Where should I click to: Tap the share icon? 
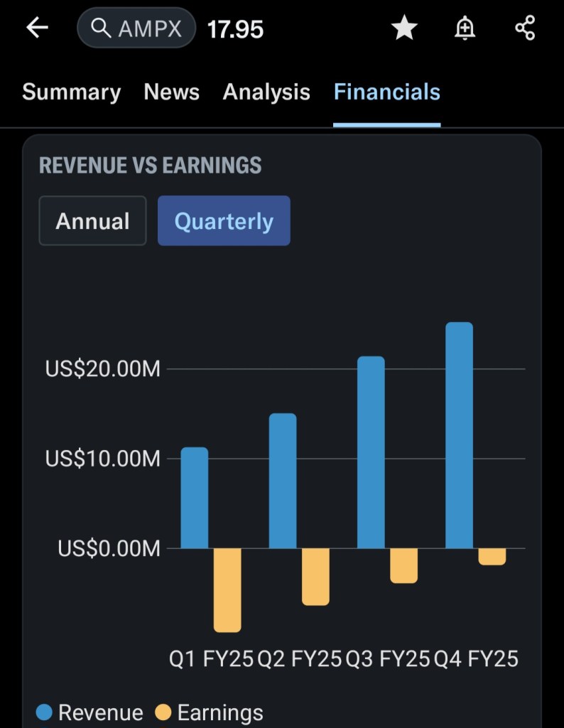pos(525,28)
